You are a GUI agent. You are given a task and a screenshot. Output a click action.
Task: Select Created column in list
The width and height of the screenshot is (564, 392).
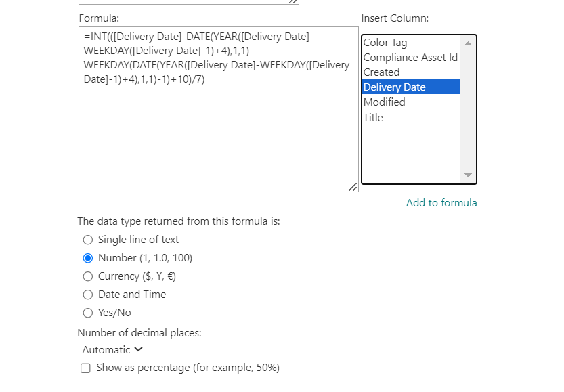[x=411, y=72]
